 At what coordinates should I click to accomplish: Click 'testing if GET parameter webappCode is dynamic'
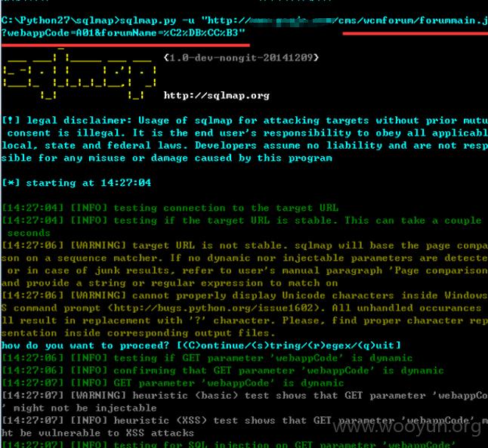click(207, 357)
